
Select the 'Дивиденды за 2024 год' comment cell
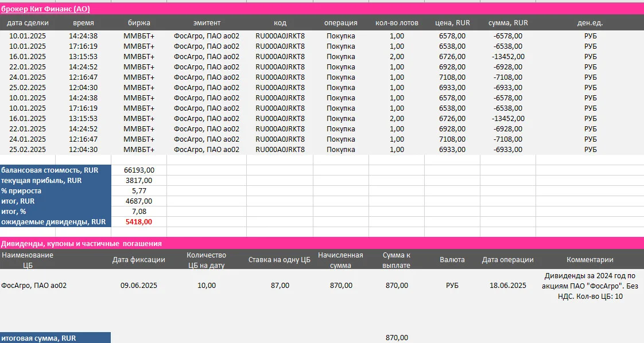(590, 286)
